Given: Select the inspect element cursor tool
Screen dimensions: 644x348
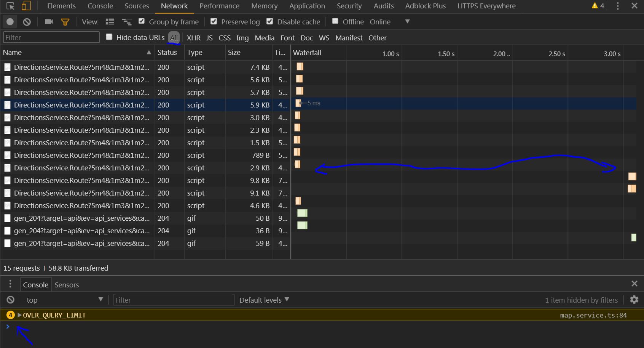Looking at the screenshot, I should (x=10, y=6).
